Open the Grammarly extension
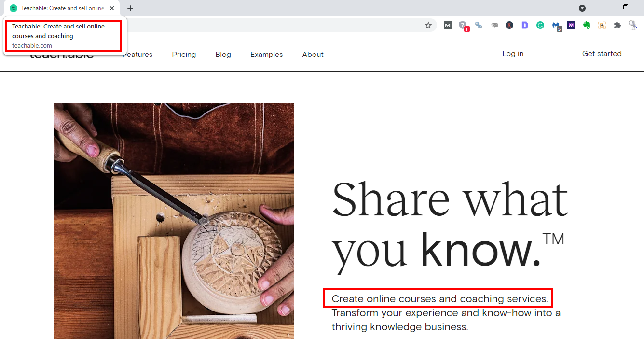The width and height of the screenshot is (644, 339). tap(540, 25)
